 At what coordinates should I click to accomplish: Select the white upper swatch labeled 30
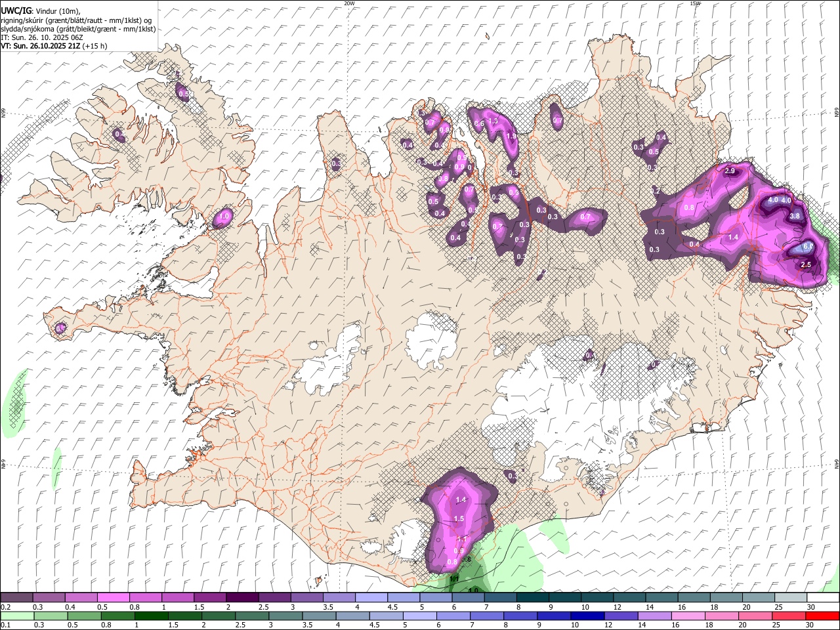(823, 597)
